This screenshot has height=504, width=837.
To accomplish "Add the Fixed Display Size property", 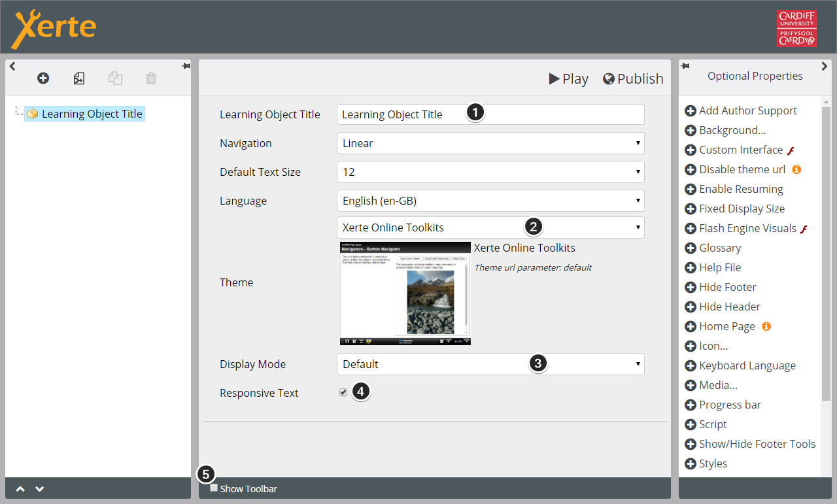I will (735, 209).
